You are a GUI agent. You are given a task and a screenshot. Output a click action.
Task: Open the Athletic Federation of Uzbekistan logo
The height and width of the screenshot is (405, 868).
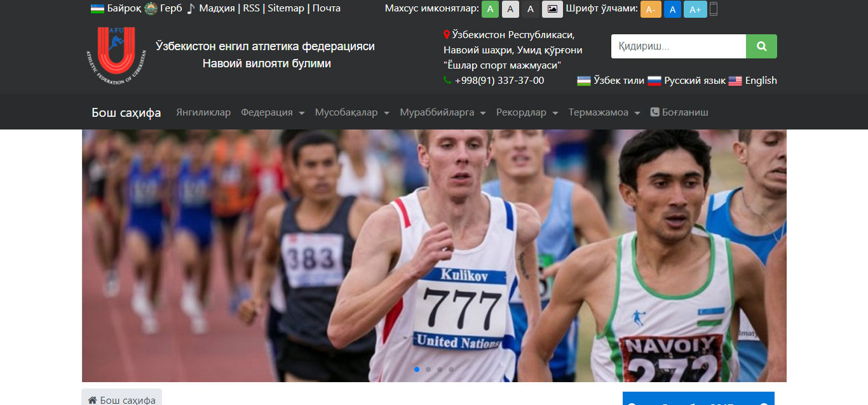click(116, 56)
